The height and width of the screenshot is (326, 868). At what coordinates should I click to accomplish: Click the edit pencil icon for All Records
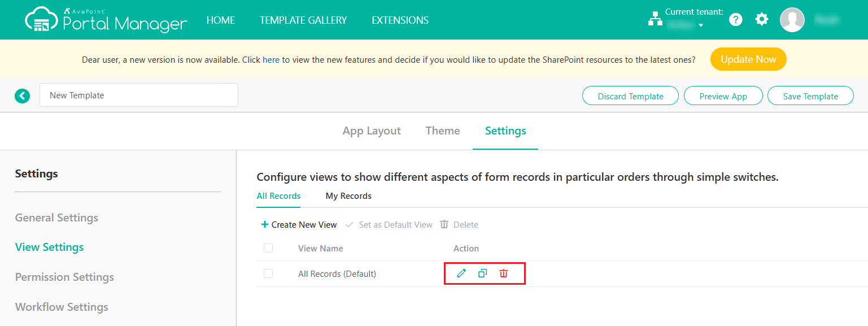[x=461, y=273]
